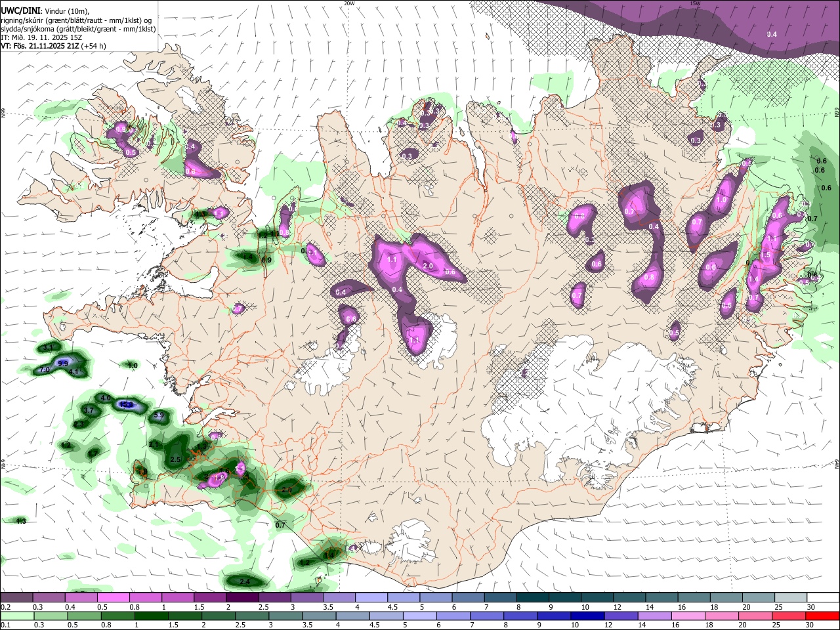Click the "1.5" snow value in the east
The height and width of the screenshot is (630, 840).
(x=765, y=255)
